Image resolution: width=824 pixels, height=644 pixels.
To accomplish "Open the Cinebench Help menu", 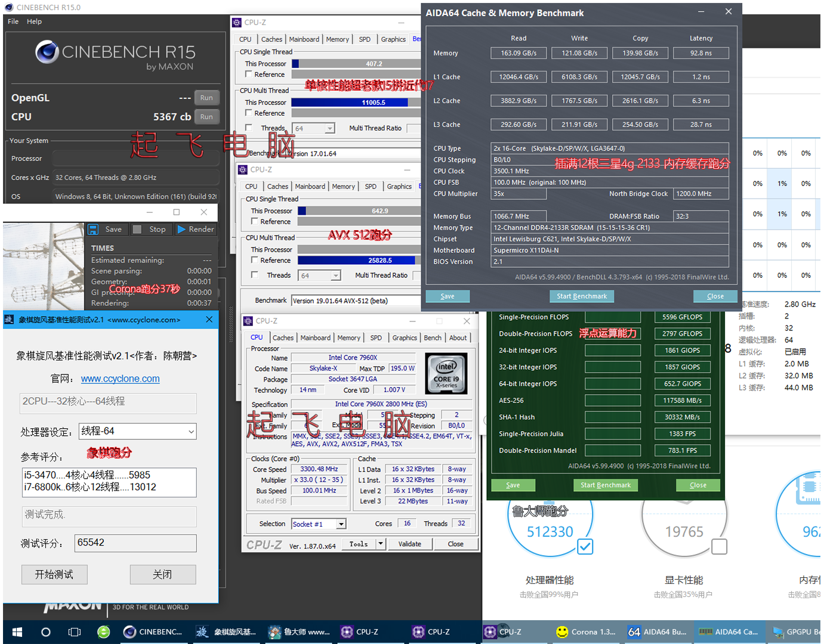I will 34,21.
